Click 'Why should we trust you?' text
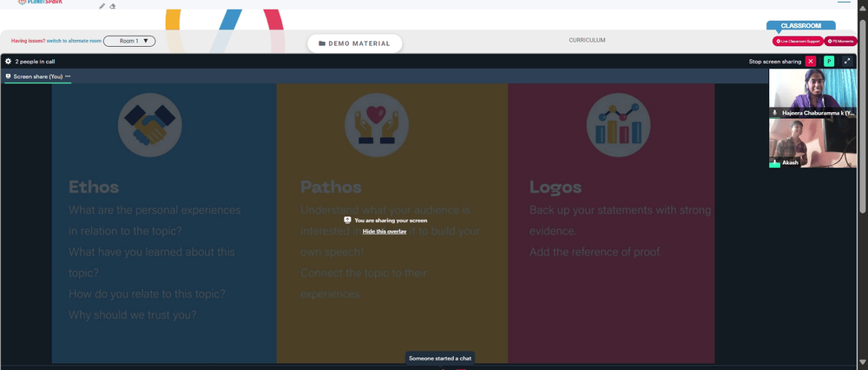The height and width of the screenshot is (370, 868). point(132,315)
